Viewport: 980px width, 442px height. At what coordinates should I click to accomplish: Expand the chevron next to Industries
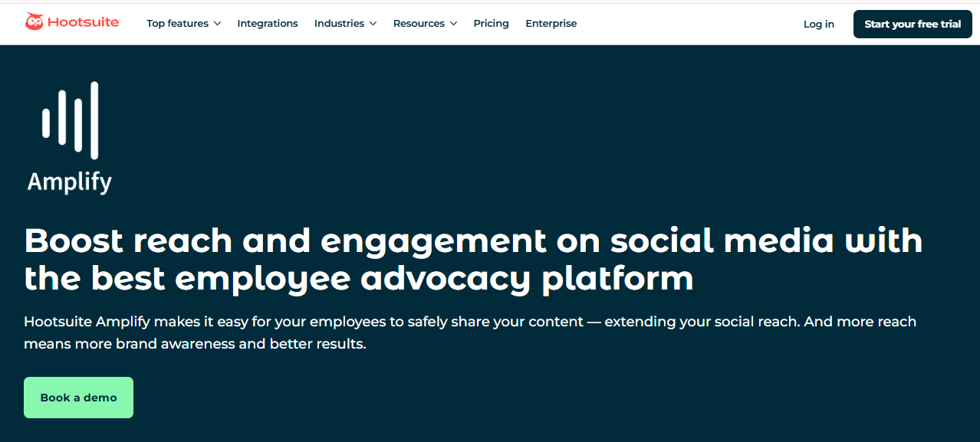[373, 24]
